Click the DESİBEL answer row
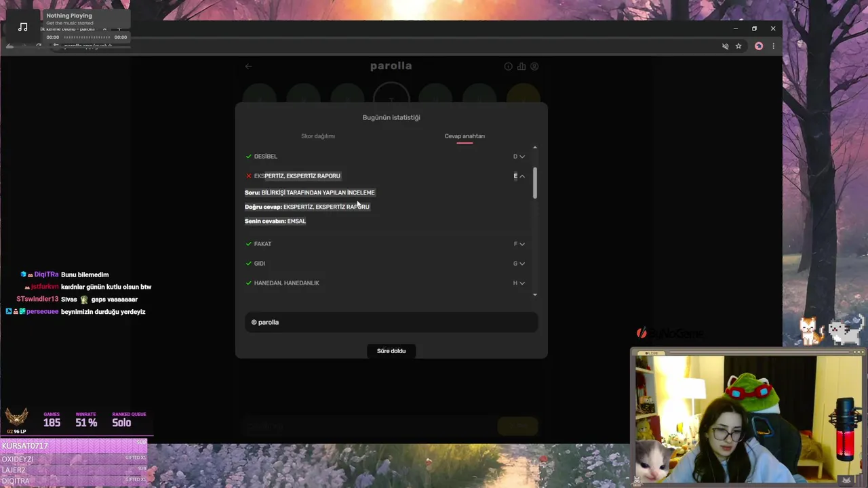The height and width of the screenshot is (488, 868). coord(385,157)
